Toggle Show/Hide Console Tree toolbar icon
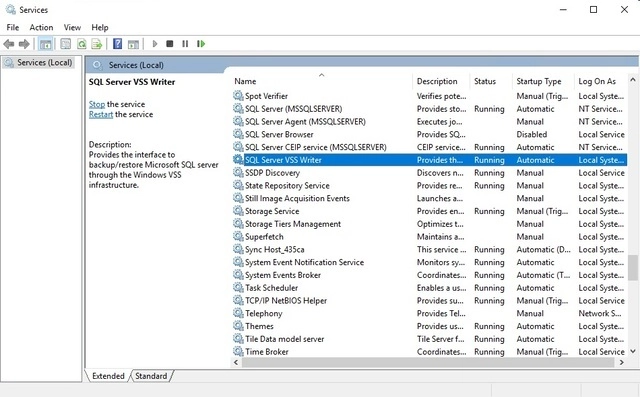The height and width of the screenshot is (397, 640). (x=45, y=44)
